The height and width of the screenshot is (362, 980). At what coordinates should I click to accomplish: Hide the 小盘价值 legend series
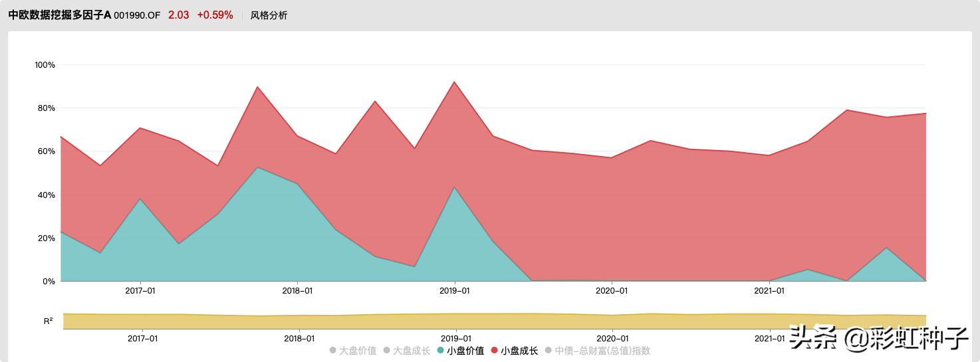click(x=460, y=351)
